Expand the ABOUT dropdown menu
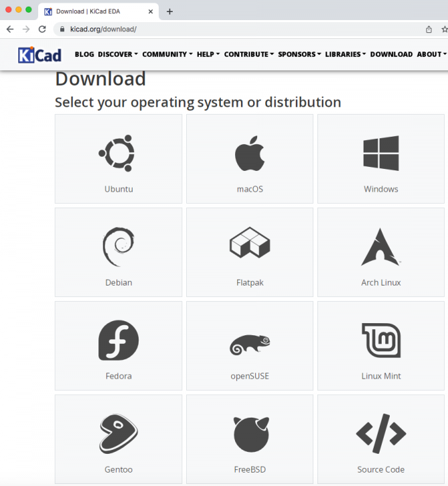 tap(431, 54)
